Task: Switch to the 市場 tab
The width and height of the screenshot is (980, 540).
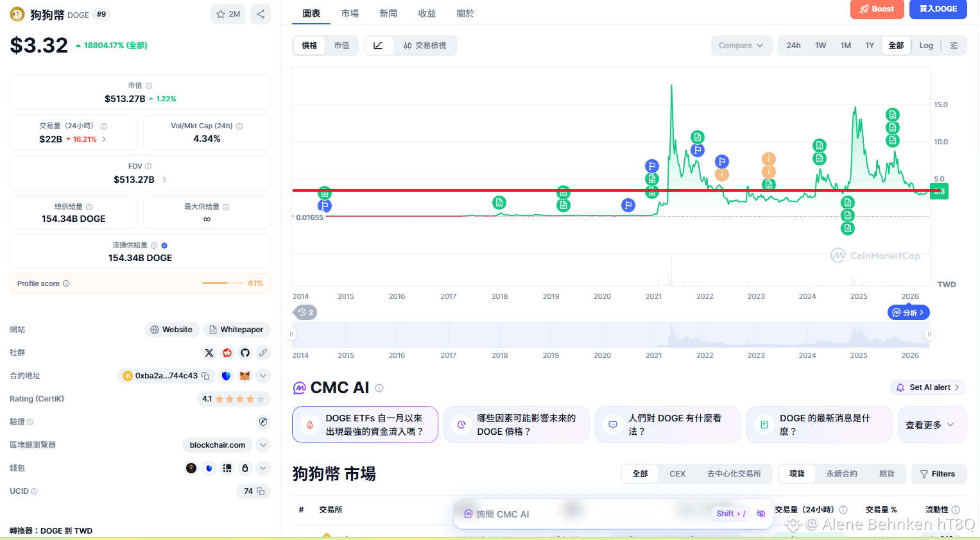Action: click(350, 13)
